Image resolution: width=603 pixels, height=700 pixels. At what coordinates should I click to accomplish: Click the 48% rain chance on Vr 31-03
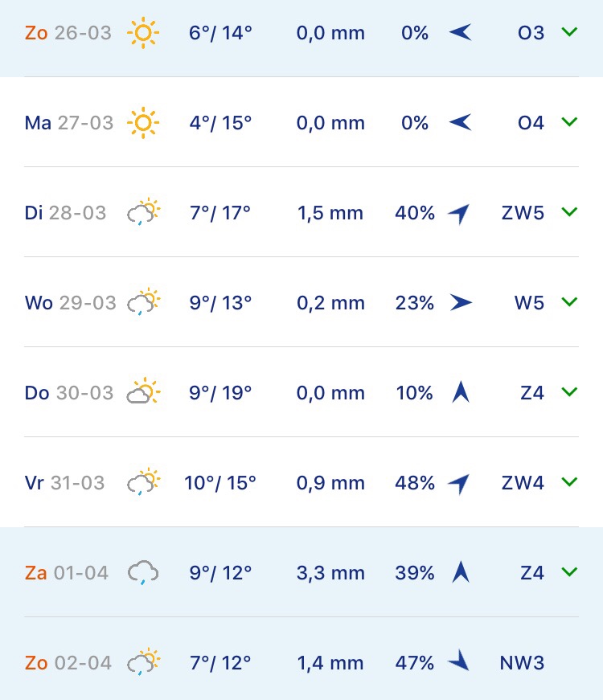tap(415, 482)
